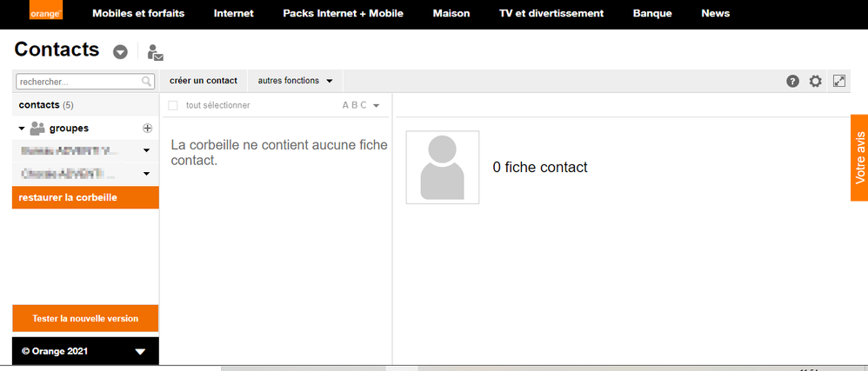This screenshot has height=371, width=868.
Task: Toggle fullscreen expand icon
Action: 839,81
